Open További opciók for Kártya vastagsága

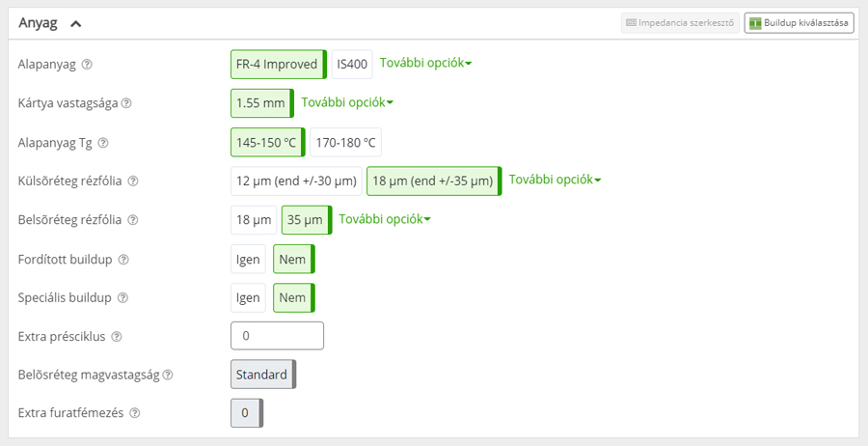tap(347, 102)
